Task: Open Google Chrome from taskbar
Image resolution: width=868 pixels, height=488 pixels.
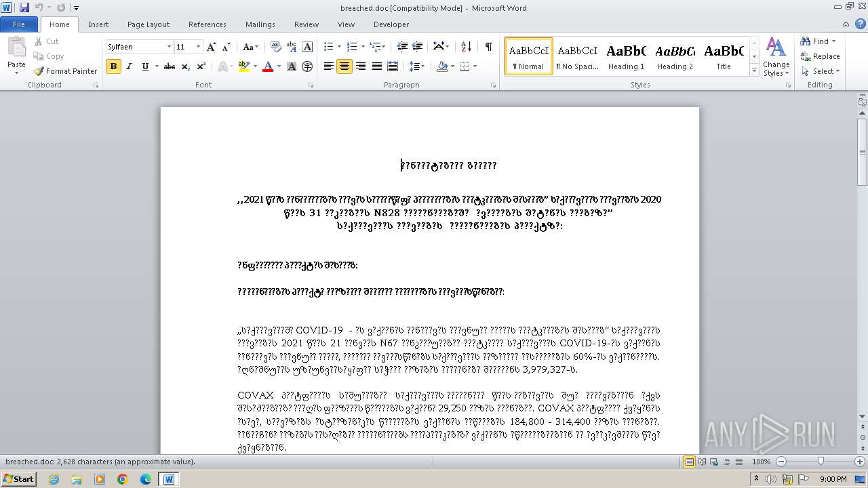Action: pyautogui.click(x=123, y=479)
